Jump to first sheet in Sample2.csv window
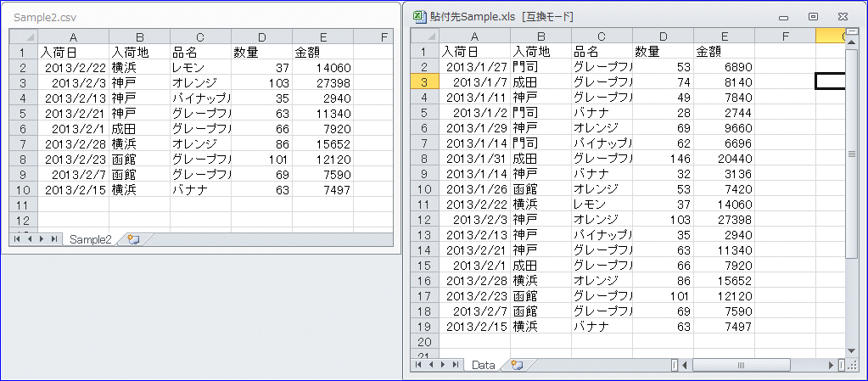 tap(17, 239)
